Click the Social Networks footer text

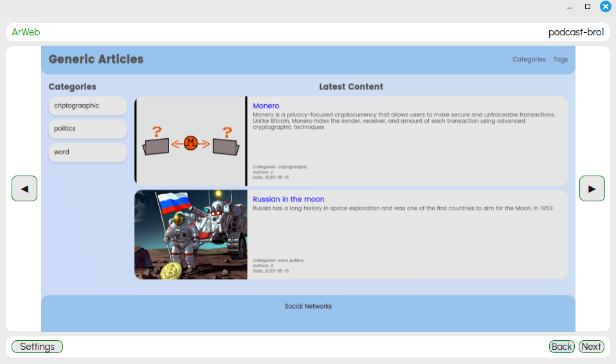[x=308, y=306]
